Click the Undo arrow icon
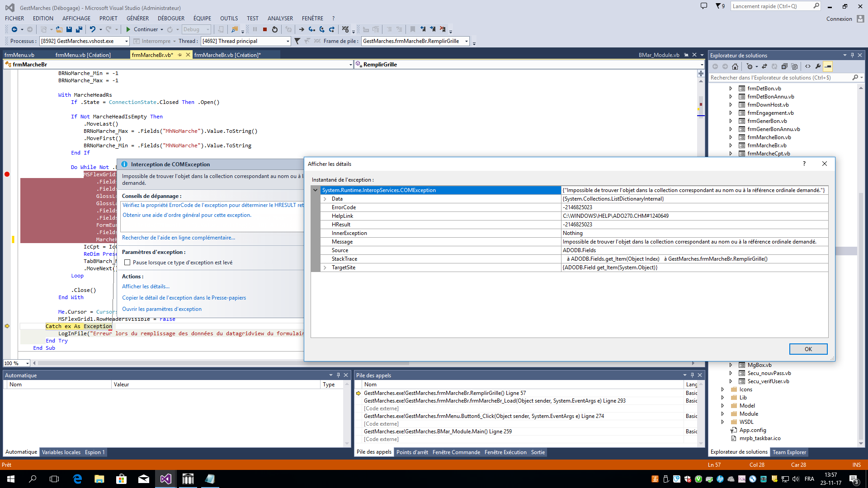Screen dimensions: 868x488 [x=93, y=29]
